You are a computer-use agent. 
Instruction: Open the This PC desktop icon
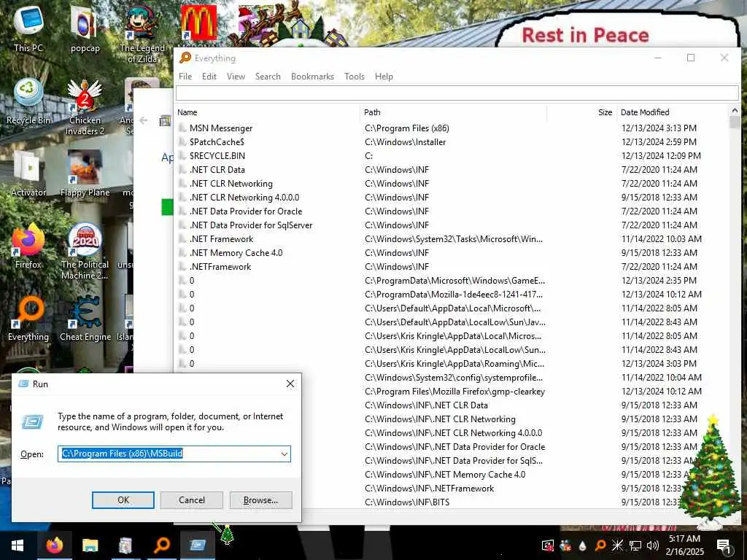click(28, 29)
